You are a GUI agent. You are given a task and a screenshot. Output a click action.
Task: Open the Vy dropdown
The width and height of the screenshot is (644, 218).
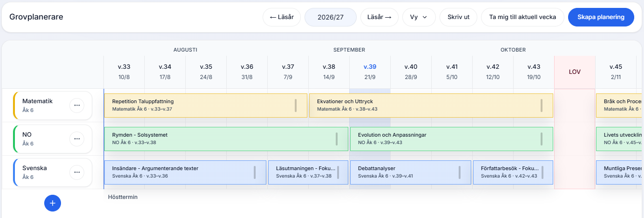click(419, 17)
